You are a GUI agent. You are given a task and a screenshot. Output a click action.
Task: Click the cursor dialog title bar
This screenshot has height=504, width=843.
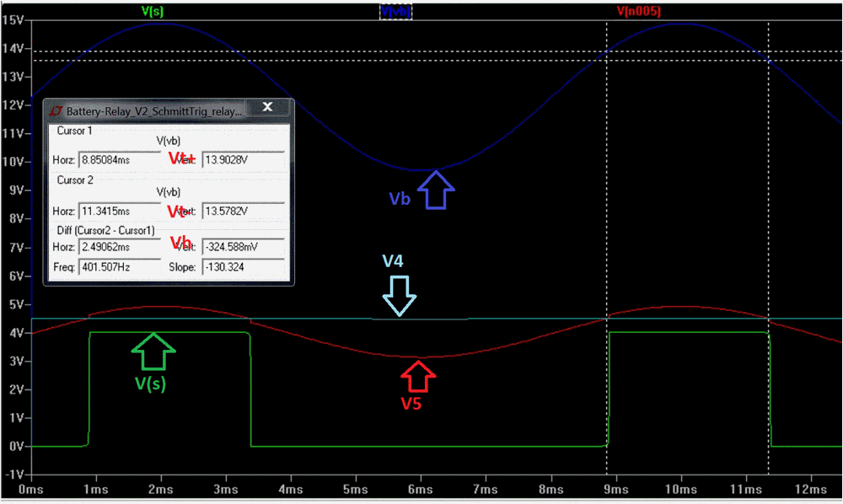pyautogui.click(x=152, y=110)
